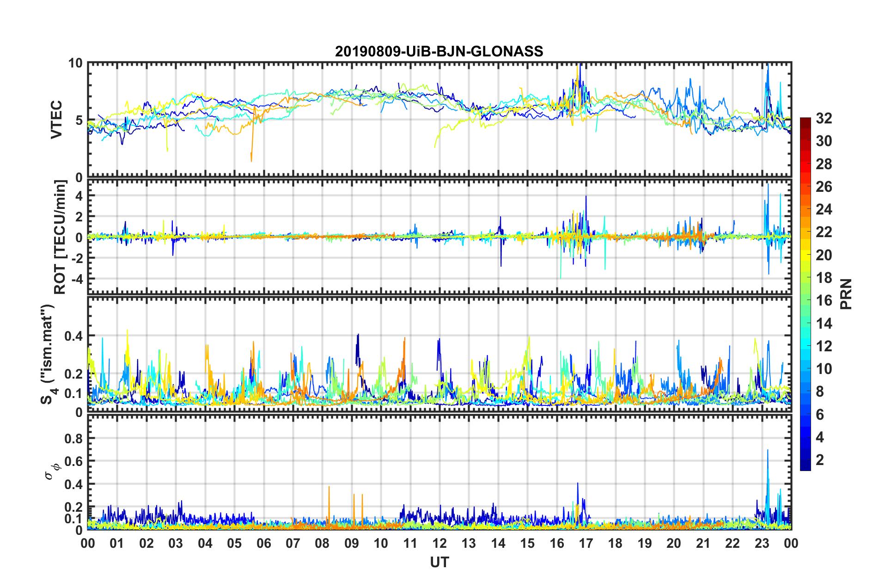Click x-axis tick label 04
Viewport: 879px width, 588px height.
pyautogui.click(x=205, y=543)
